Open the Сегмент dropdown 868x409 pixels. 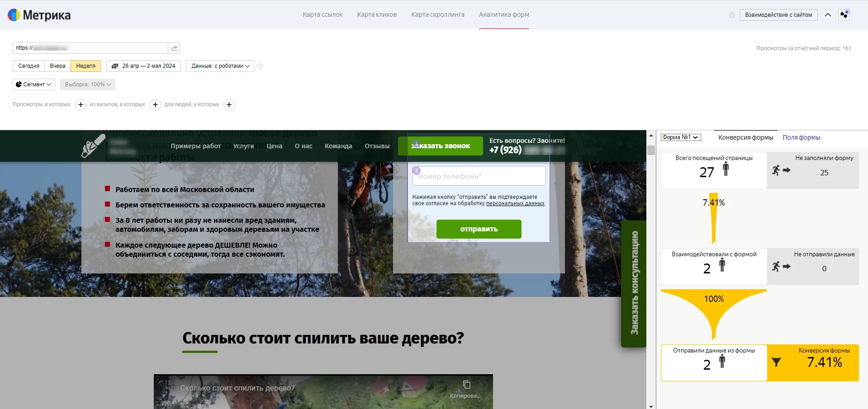[34, 85]
